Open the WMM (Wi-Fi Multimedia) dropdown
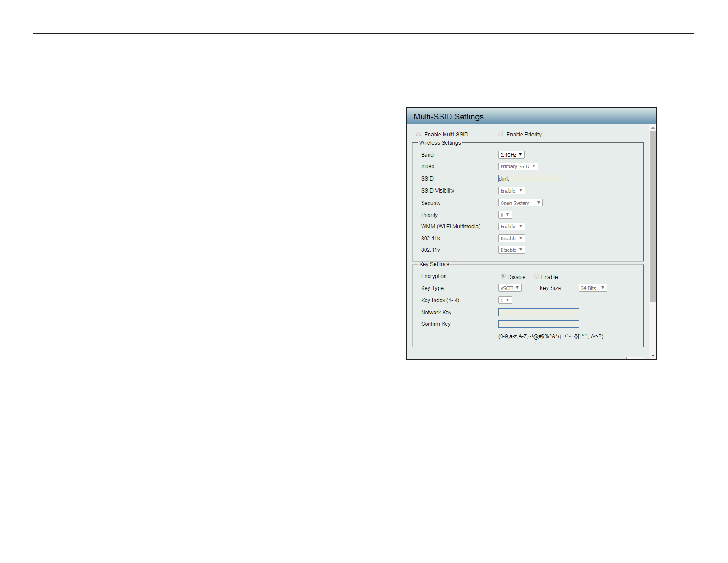Viewport: 728px width, 563px height. [x=512, y=227]
